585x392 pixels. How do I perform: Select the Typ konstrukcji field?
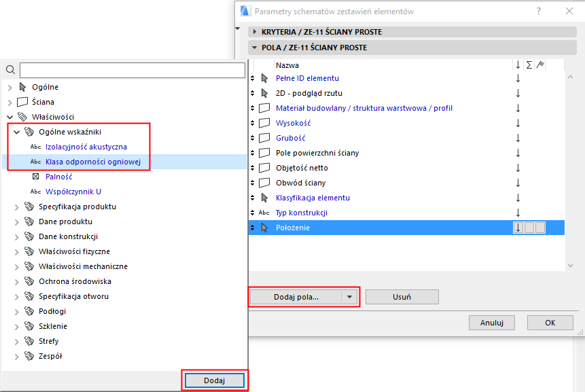click(x=302, y=213)
